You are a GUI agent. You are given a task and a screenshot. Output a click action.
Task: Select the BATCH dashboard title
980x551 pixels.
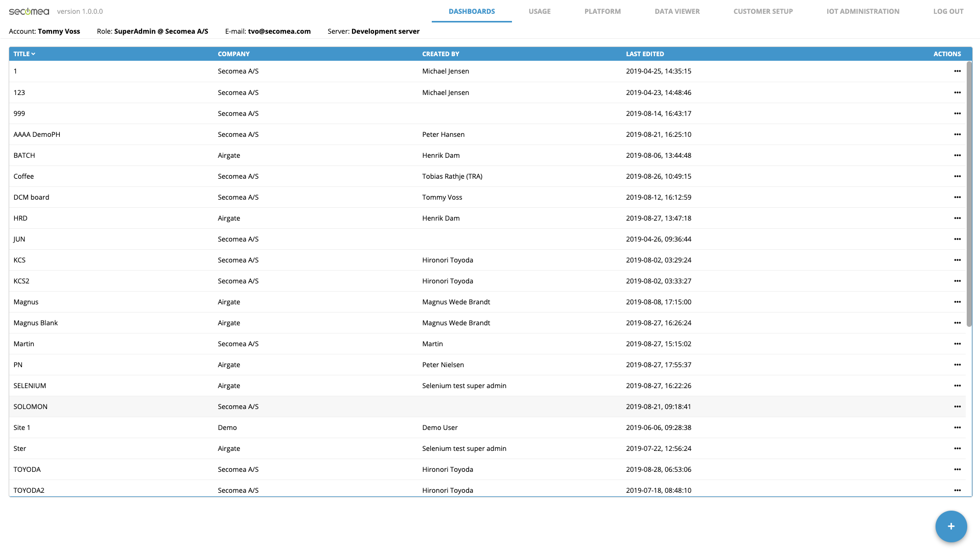coord(24,155)
